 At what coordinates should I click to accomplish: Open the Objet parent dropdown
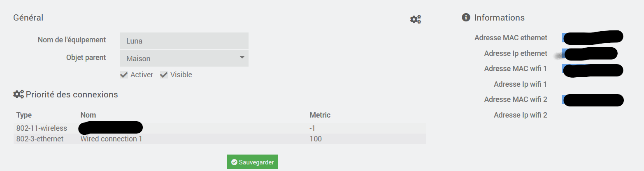click(x=184, y=58)
